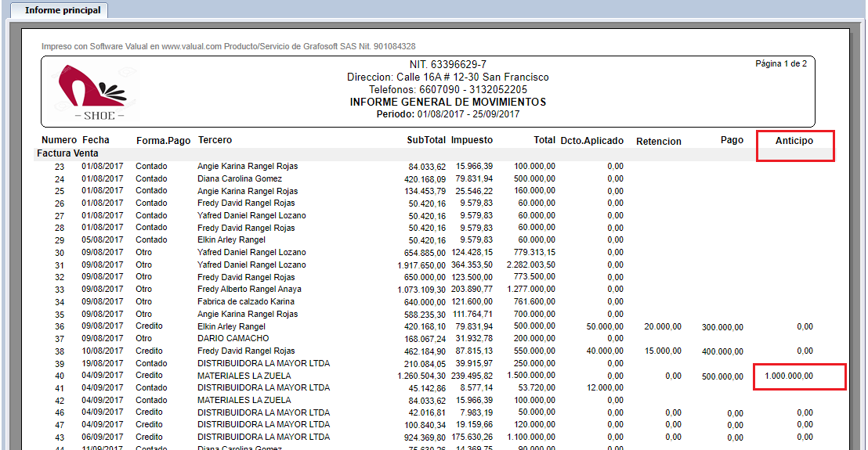Click the Impreso con Software Valual header text
The image size is (868, 450).
click(228, 47)
